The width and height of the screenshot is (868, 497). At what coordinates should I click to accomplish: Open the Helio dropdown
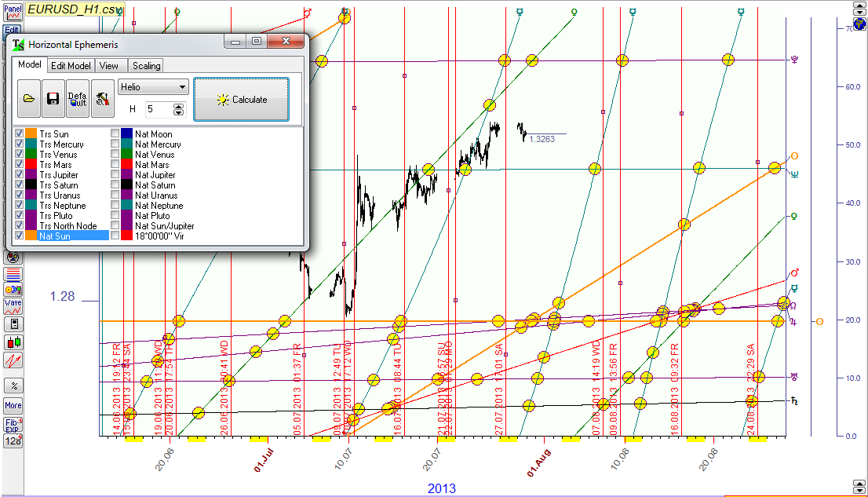pos(153,88)
